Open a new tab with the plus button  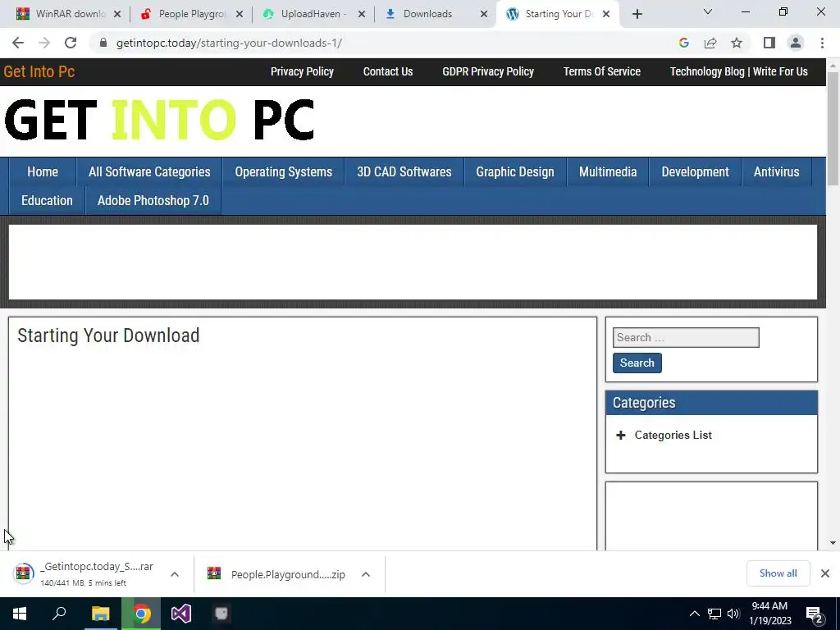coord(637,15)
